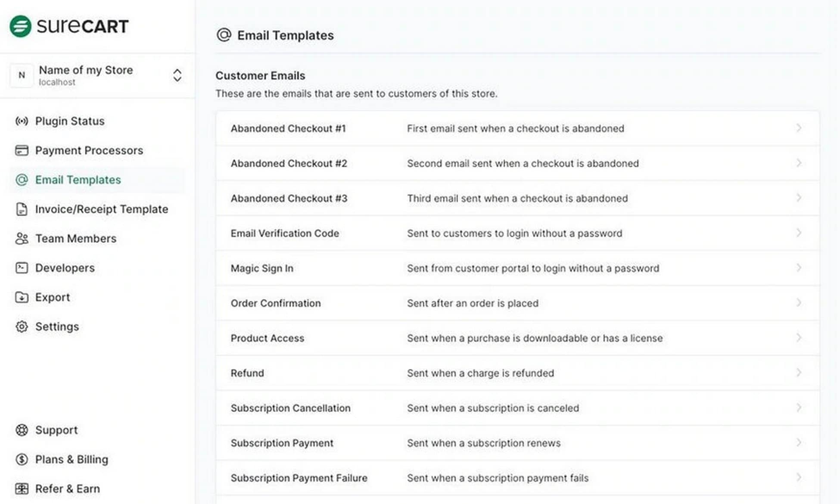840x504 pixels.
Task: Open the store switcher dropdown
Action: pos(177,75)
